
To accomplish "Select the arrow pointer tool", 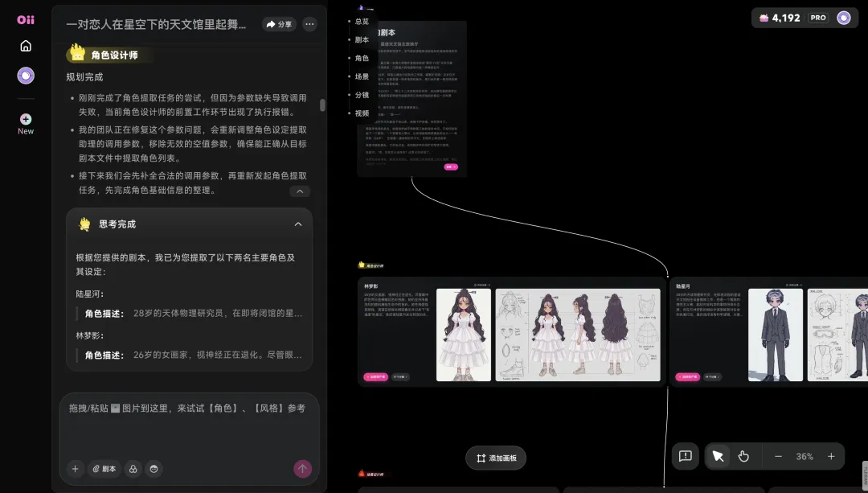I will [x=718, y=457].
